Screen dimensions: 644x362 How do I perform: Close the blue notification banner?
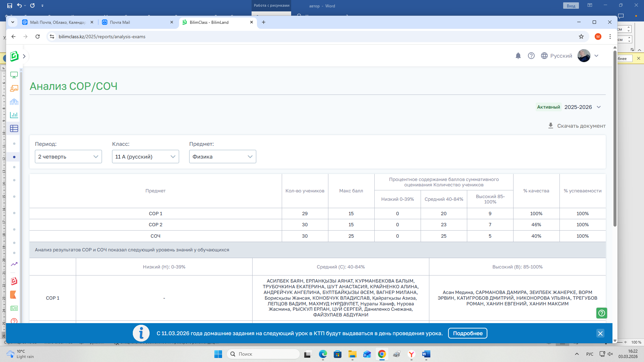(x=600, y=333)
